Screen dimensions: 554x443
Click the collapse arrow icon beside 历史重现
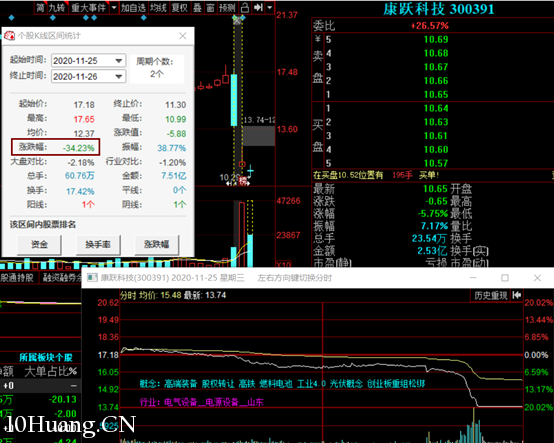[x=517, y=295]
